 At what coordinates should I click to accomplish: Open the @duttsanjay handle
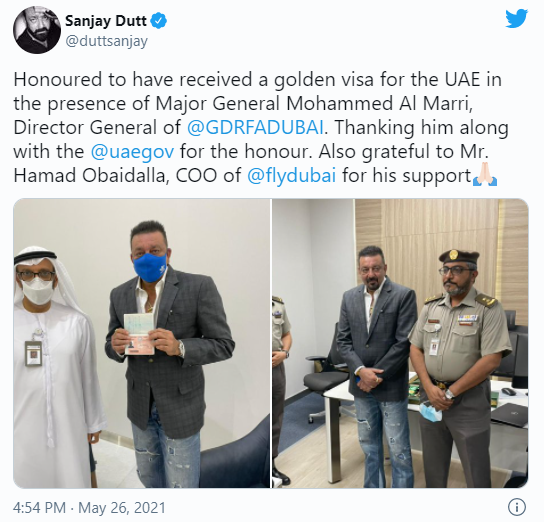pos(107,42)
